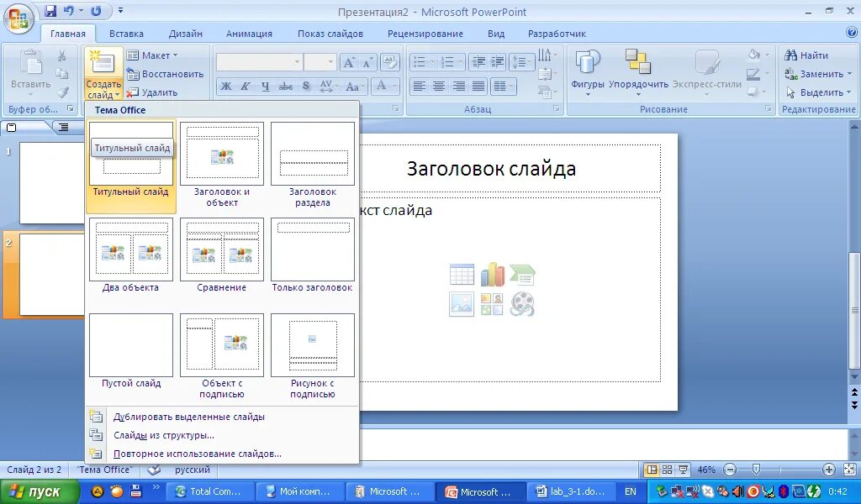Open font size combo box
The width and height of the screenshot is (861, 504).
320,62
